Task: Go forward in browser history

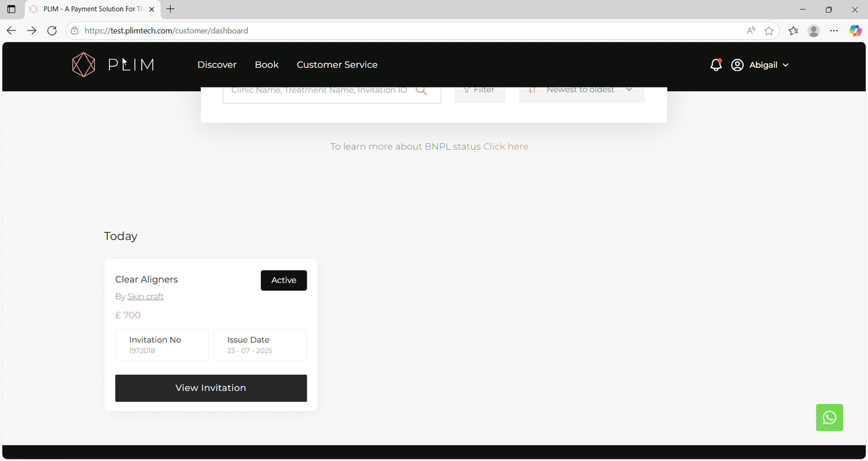Action: point(31,31)
